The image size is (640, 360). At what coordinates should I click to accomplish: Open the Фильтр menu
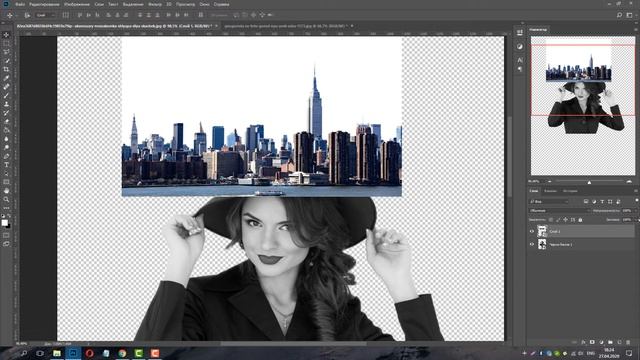pyautogui.click(x=155, y=4)
